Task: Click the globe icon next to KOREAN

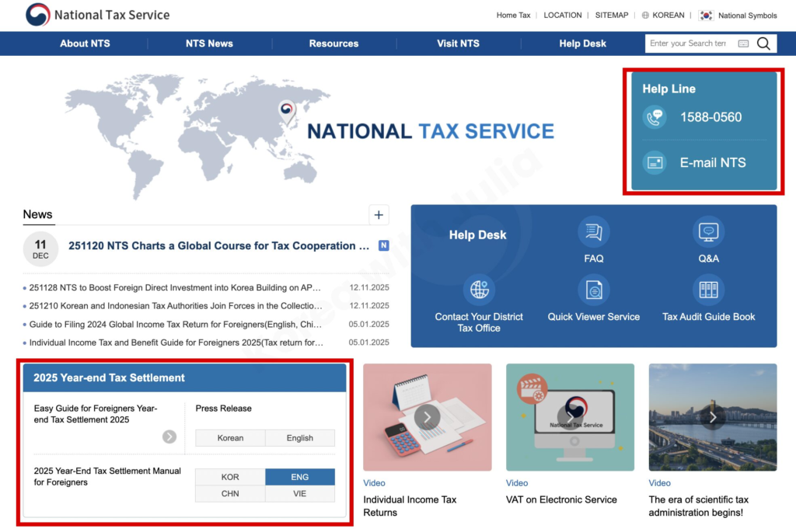Action: (x=645, y=16)
